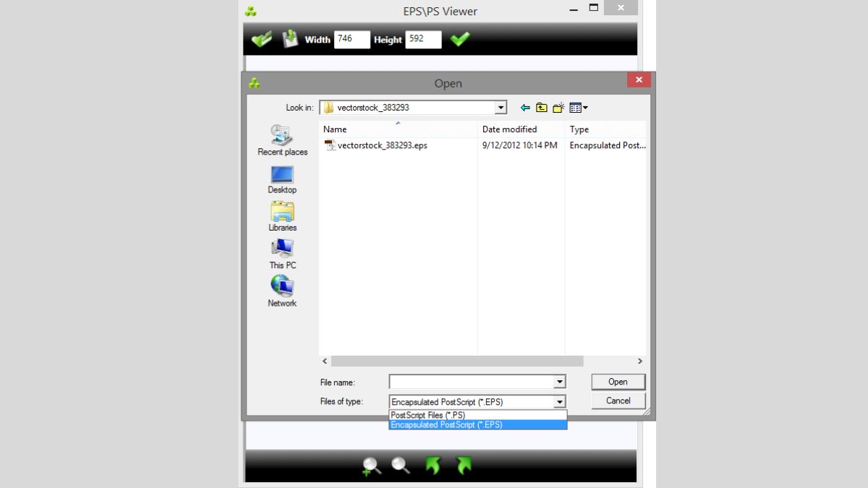The height and width of the screenshot is (488, 868).
Task: Open the Files of type dropdown
Action: pos(560,402)
